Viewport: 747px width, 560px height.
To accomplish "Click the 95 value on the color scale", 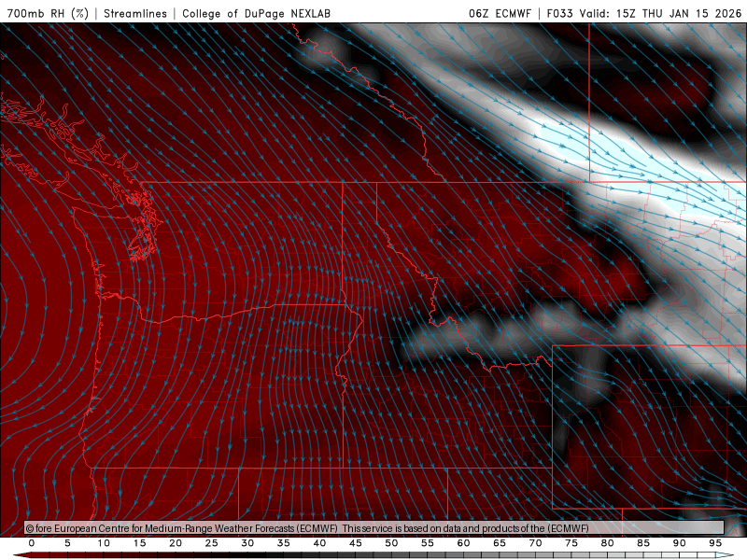I will pyautogui.click(x=715, y=543).
